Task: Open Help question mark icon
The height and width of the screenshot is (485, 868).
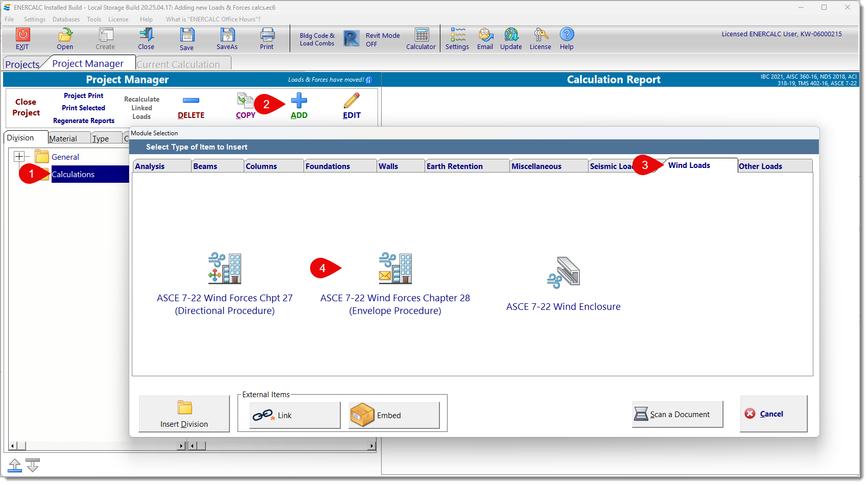Action: (567, 34)
